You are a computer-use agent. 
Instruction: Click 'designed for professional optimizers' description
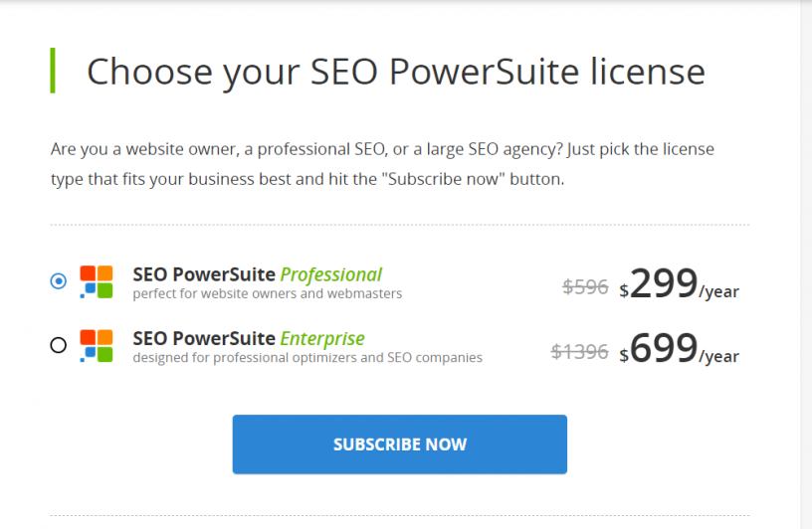tap(307, 358)
